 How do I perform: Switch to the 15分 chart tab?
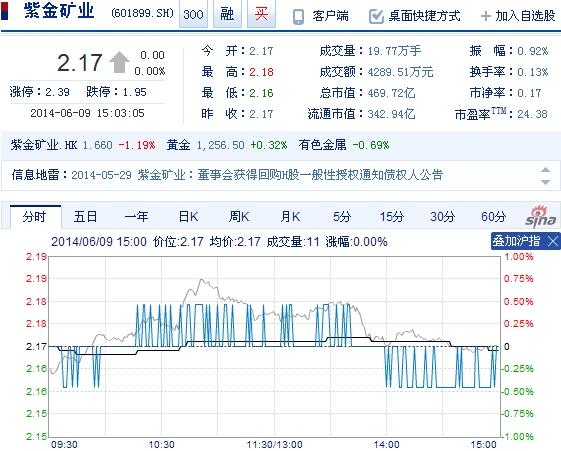(392, 217)
